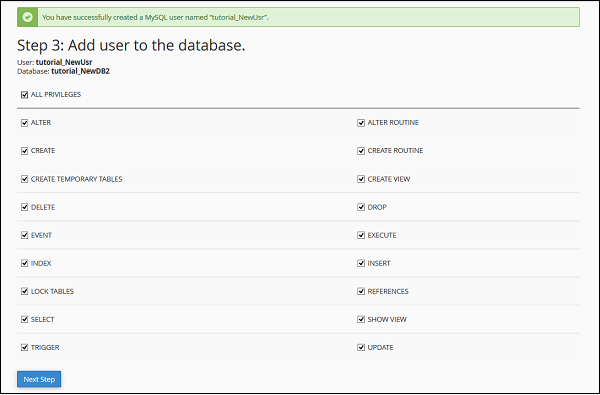The width and height of the screenshot is (600, 395).
Task: Toggle the TRIGGER privilege checkbox
Action: coord(24,347)
